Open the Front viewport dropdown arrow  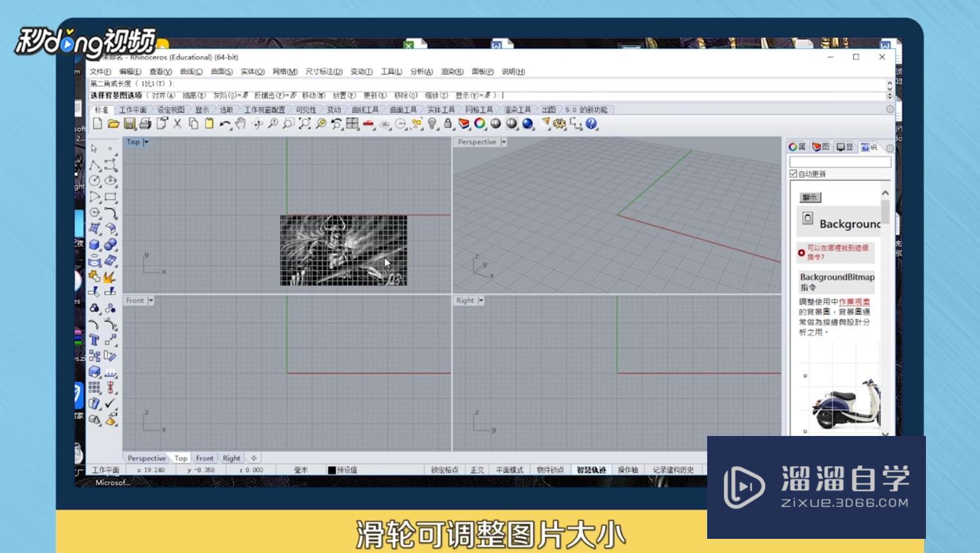[151, 300]
